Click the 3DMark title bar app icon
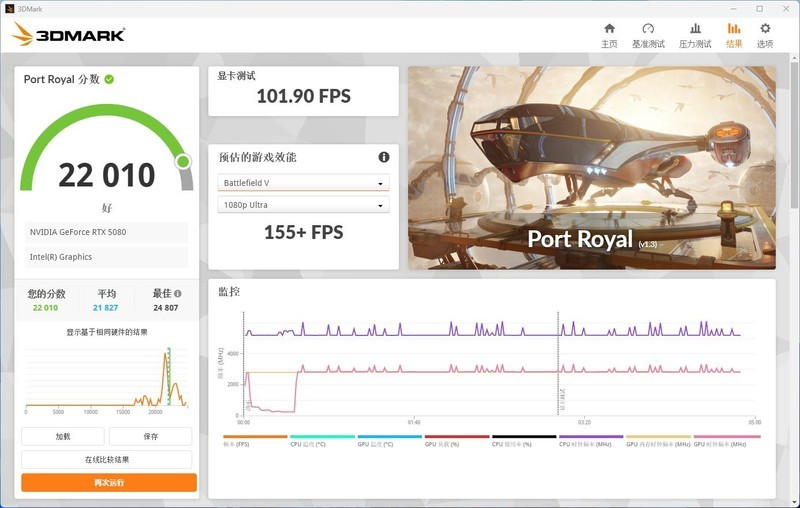This screenshot has height=508, width=800. click(9, 9)
